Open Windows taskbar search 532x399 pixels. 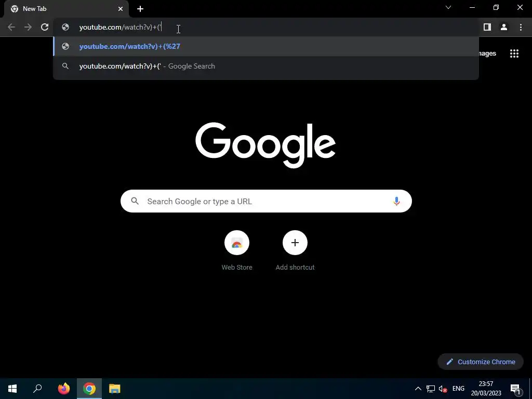37,389
